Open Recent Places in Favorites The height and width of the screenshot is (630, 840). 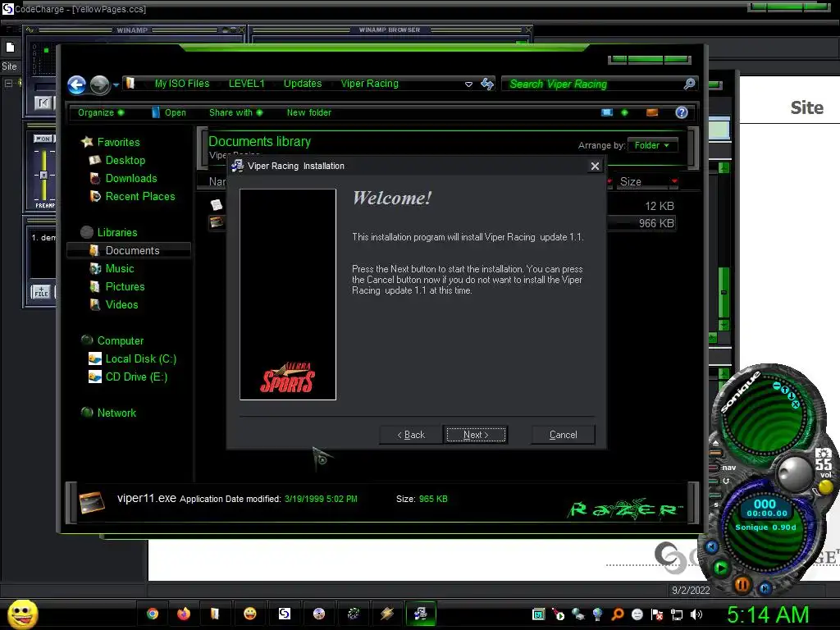(139, 197)
